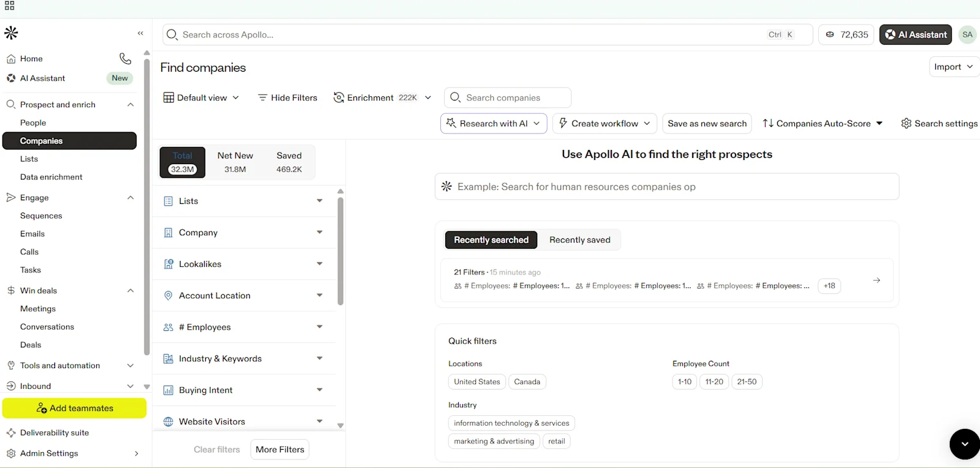Switch to the Net New tab
The width and height of the screenshot is (980, 468).
235,162
